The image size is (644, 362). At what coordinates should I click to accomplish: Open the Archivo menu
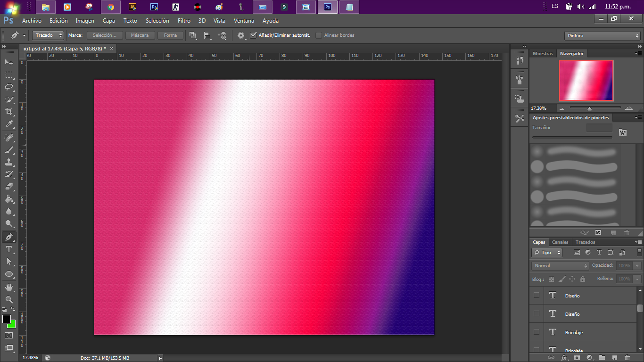point(32,21)
